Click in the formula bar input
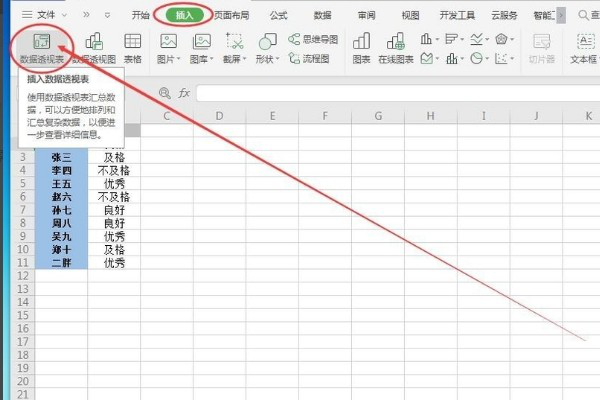The width and height of the screenshot is (600, 400). point(398,93)
